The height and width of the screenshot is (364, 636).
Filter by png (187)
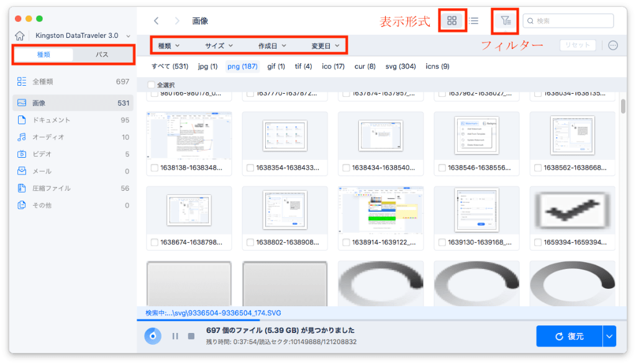tap(243, 66)
